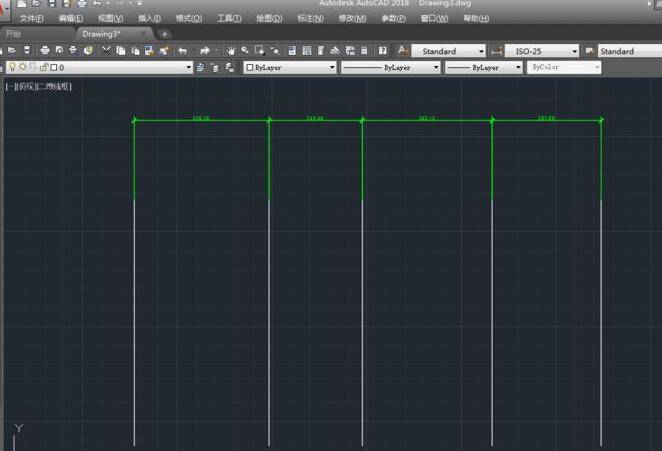This screenshot has height=451, width=662.
Task: Toggle layer 0 lightbulb on/off
Action: [12, 67]
